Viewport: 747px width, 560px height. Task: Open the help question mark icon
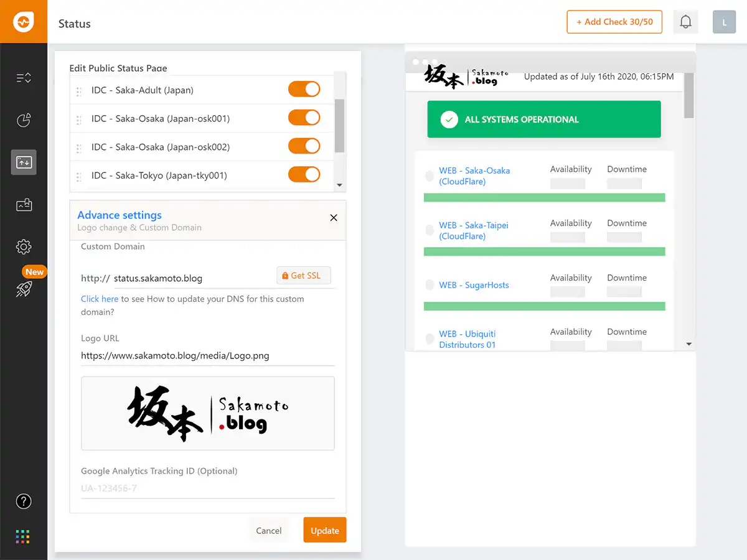coord(24,501)
